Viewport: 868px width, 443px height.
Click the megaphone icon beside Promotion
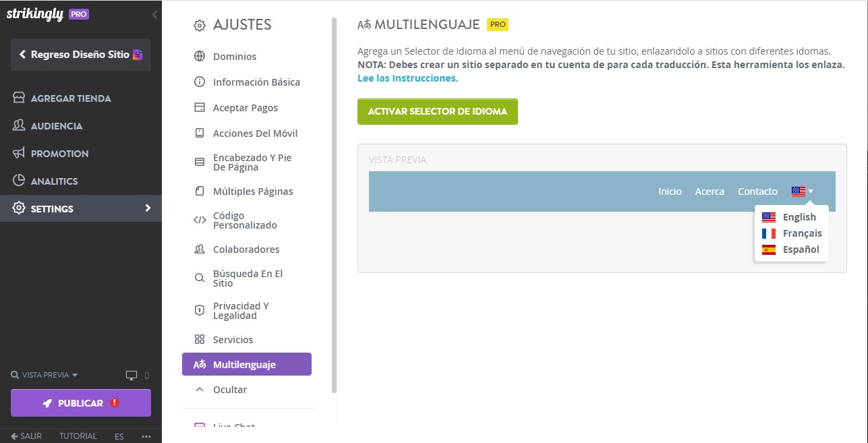[x=19, y=154]
